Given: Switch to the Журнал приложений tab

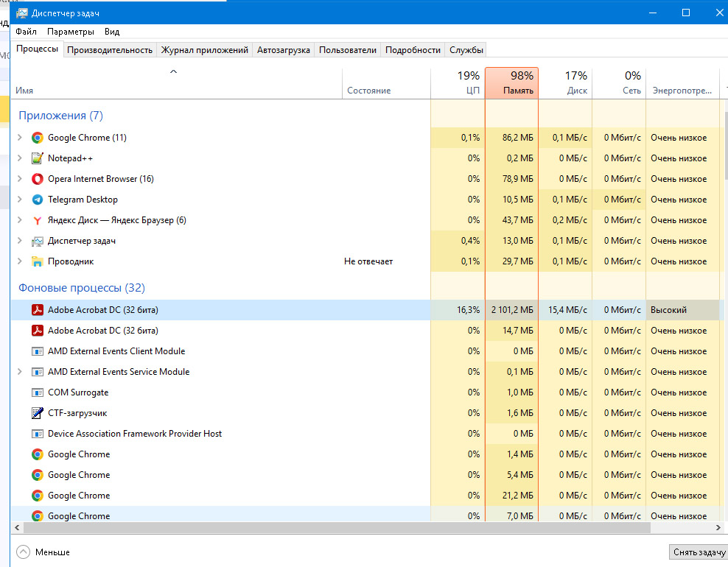Looking at the screenshot, I should 205,49.
